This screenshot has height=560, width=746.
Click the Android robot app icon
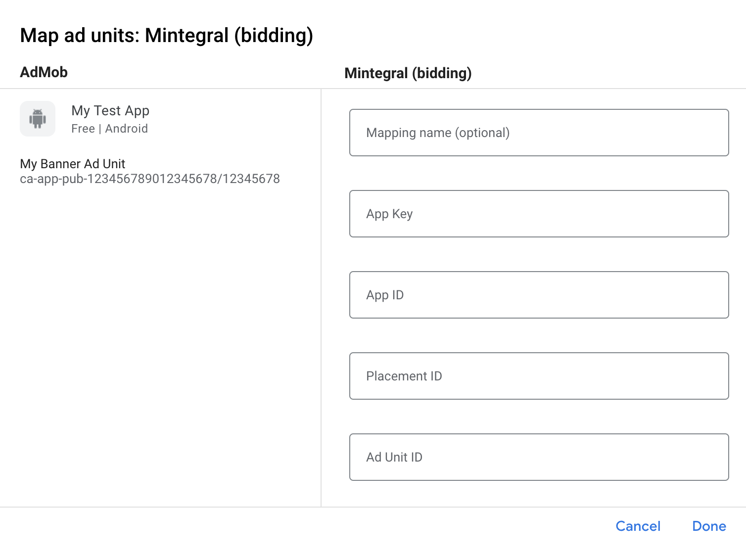pos(38,119)
